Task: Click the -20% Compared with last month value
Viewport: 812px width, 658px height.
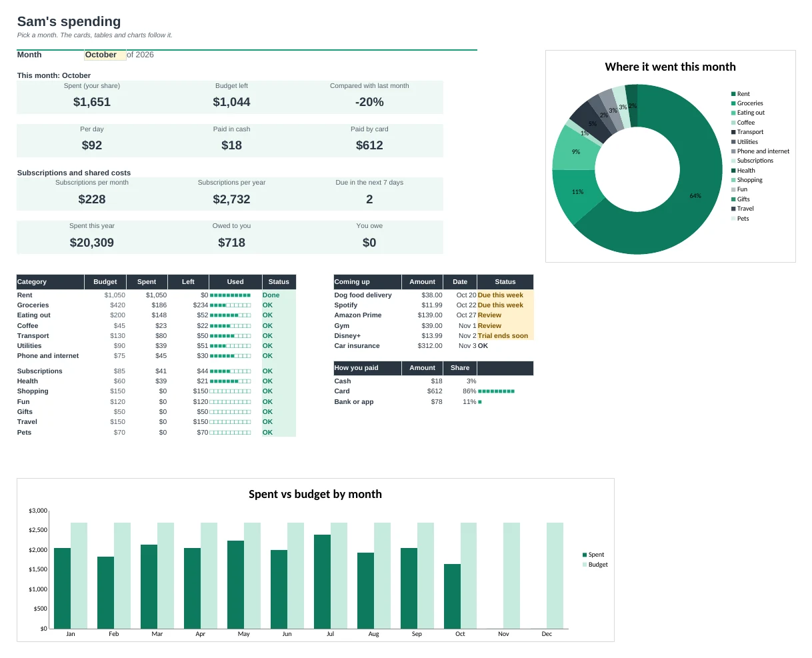Action: (369, 102)
